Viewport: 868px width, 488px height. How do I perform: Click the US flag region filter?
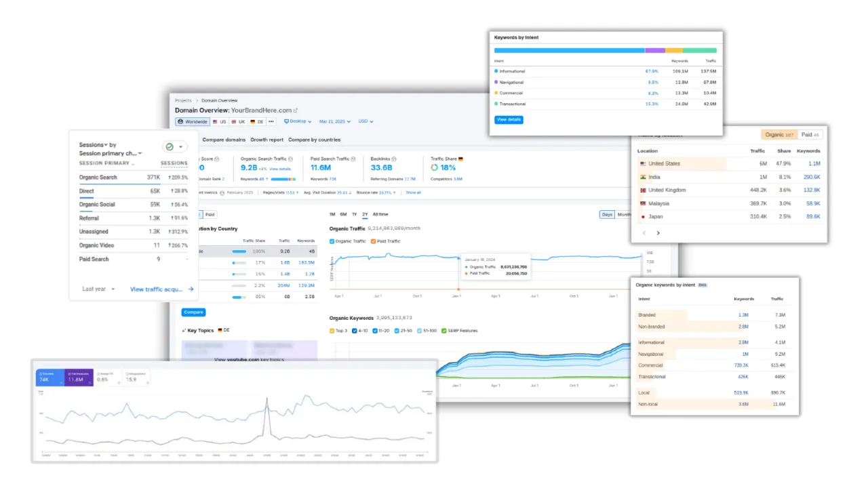(x=220, y=122)
